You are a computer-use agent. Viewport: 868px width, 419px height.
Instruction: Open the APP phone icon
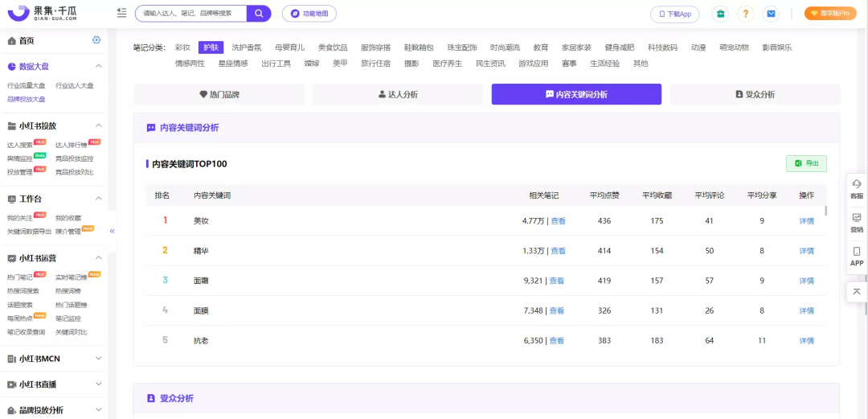pyautogui.click(x=857, y=257)
